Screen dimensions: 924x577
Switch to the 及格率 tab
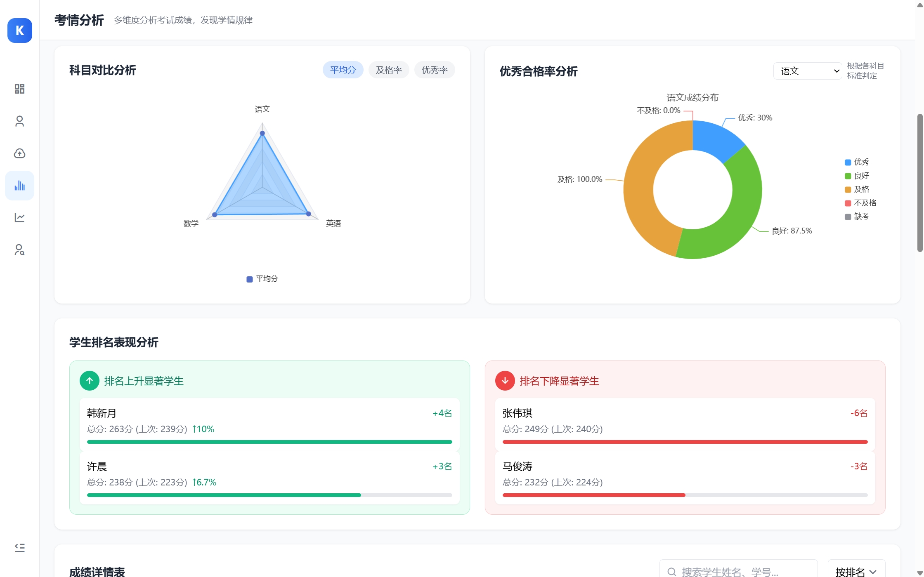coord(388,70)
